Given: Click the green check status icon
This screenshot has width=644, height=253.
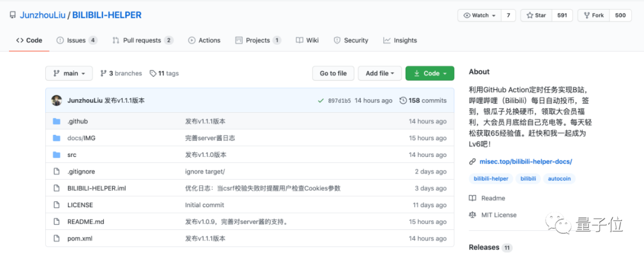Looking at the screenshot, I should tap(321, 101).
